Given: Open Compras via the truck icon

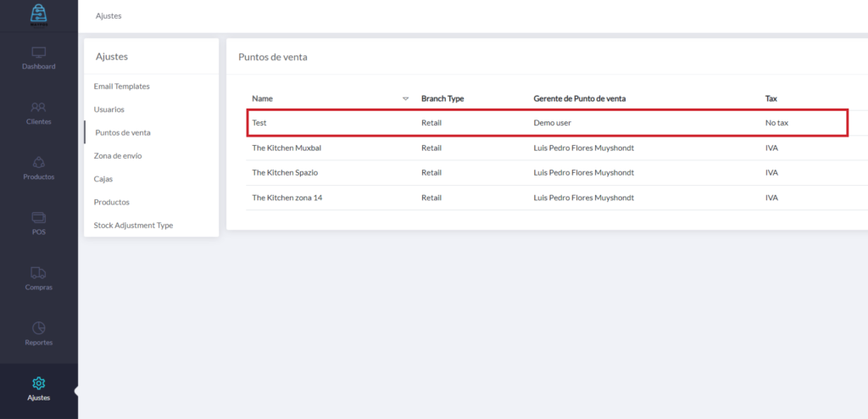Looking at the screenshot, I should (38, 273).
